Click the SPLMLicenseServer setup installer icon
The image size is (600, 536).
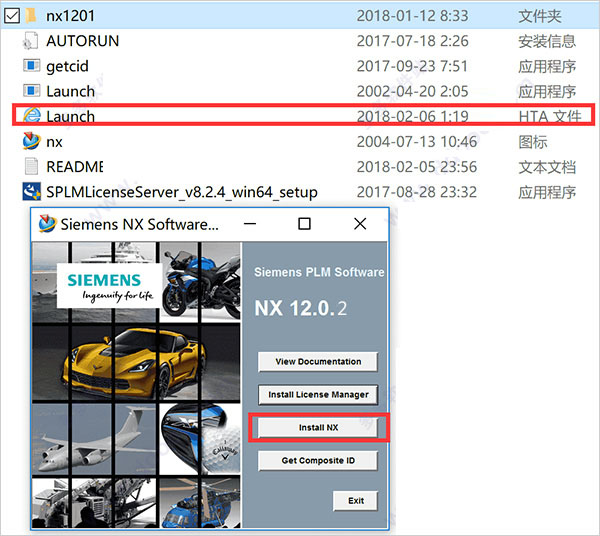pos(31,192)
